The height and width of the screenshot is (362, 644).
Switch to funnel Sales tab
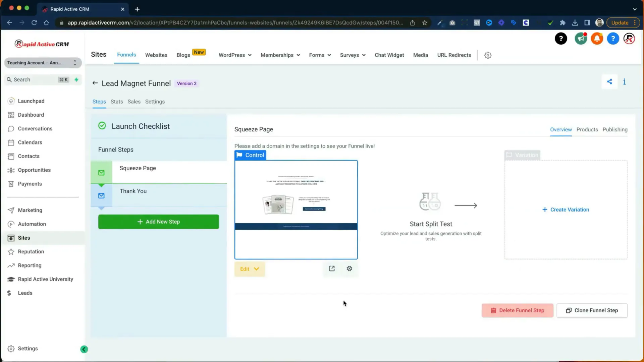pyautogui.click(x=134, y=102)
